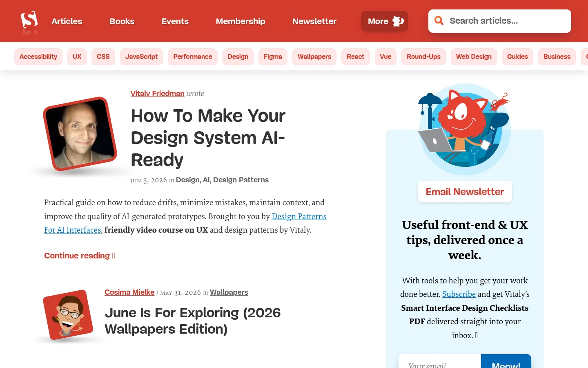
Task: Click the 'Jun 3, 2026' date text
Action: click(149, 180)
